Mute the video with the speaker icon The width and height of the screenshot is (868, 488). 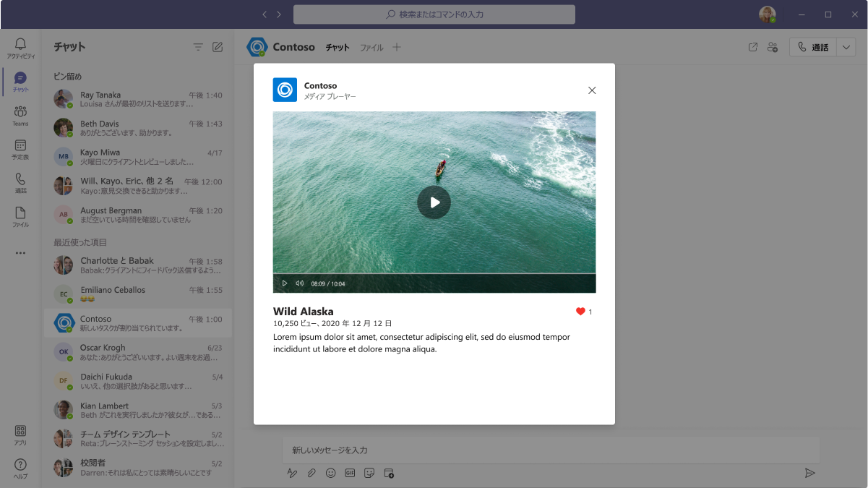click(299, 283)
